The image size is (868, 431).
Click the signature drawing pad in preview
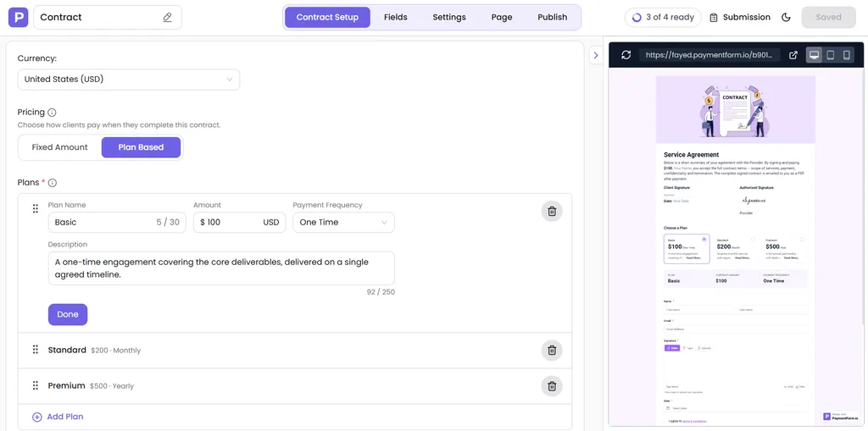tap(735, 368)
